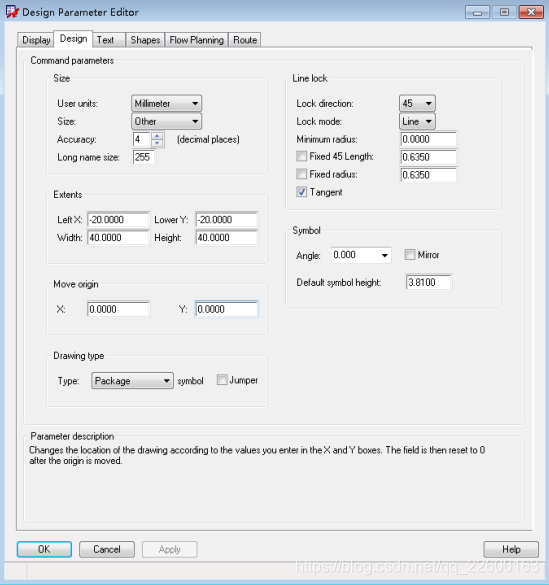Click the Long name size field
The height and width of the screenshot is (585, 549).
click(144, 157)
